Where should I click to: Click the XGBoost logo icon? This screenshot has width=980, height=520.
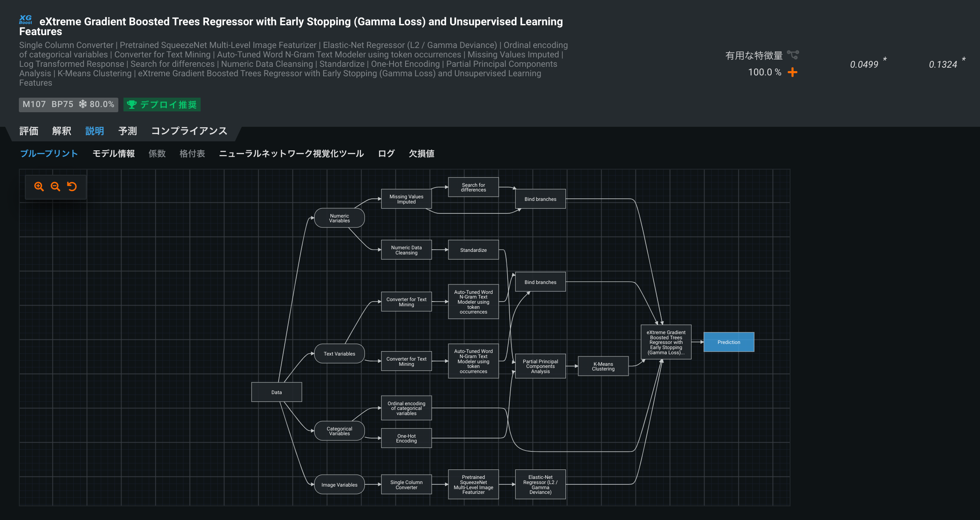pyautogui.click(x=26, y=20)
